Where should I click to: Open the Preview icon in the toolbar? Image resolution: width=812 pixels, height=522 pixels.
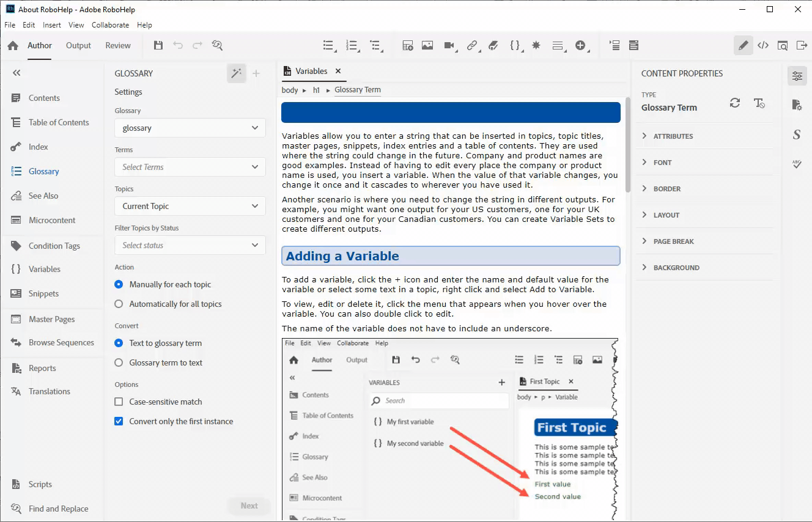(x=783, y=45)
